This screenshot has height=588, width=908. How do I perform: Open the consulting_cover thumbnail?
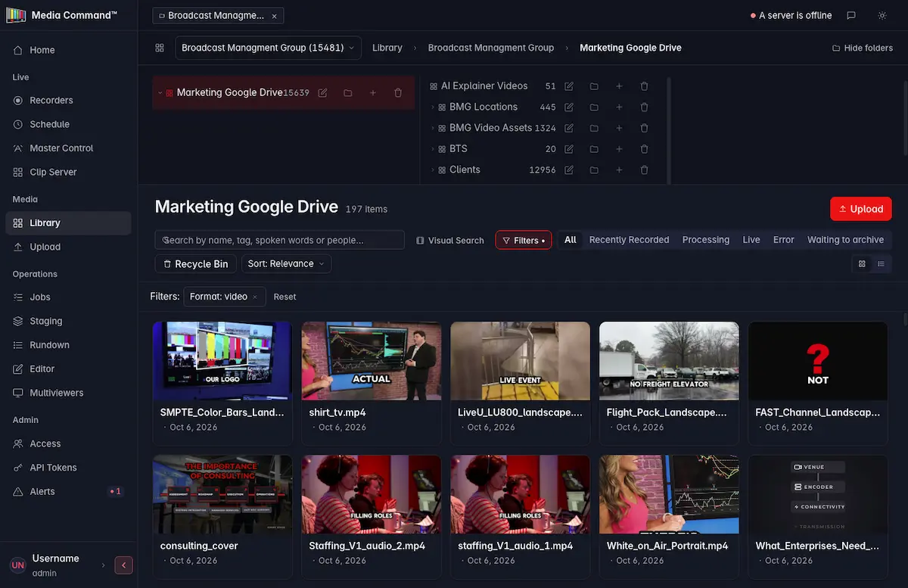click(x=222, y=494)
